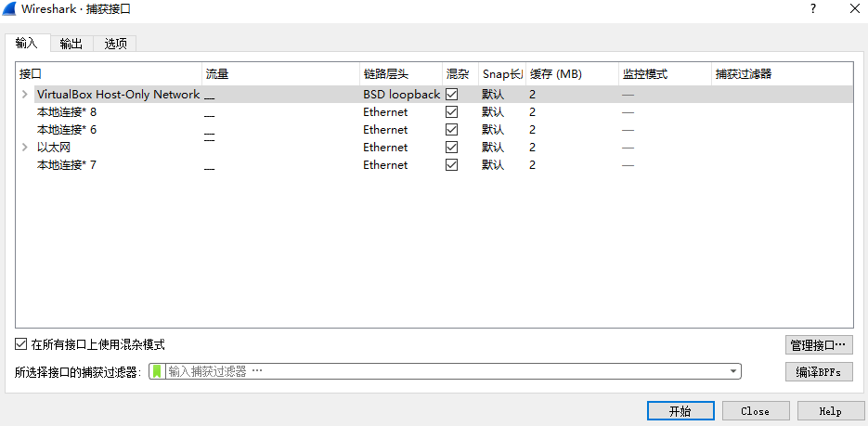Sort by the 接口 column header
The height and width of the screenshot is (426, 868).
coord(109,74)
